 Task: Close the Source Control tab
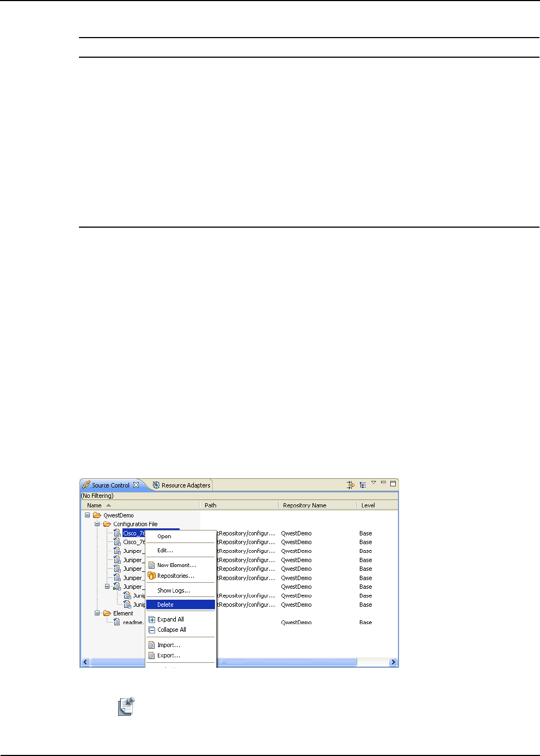point(136,485)
